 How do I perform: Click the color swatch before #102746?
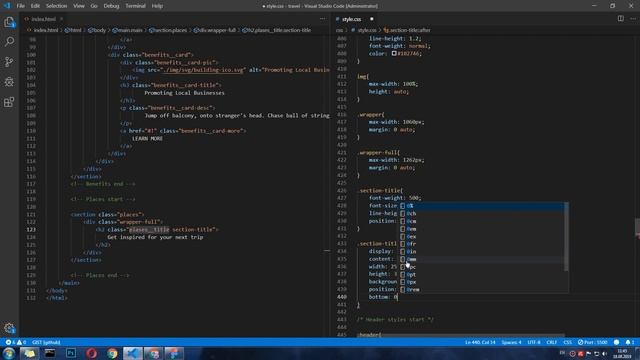[394, 53]
